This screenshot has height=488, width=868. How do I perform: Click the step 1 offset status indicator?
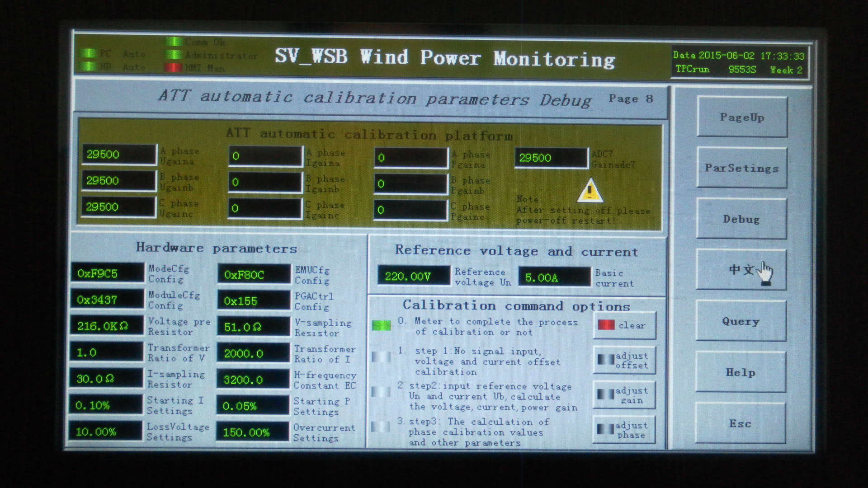pos(381,357)
